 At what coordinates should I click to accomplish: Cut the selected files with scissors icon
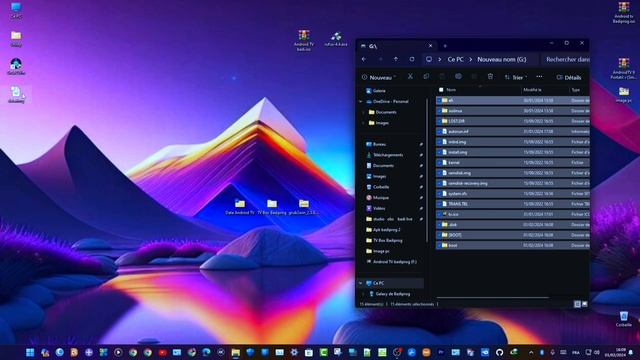410,77
